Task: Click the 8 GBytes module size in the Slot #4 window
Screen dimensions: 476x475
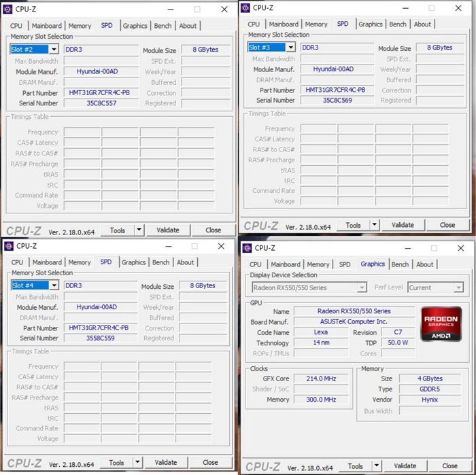Action: [203, 285]
